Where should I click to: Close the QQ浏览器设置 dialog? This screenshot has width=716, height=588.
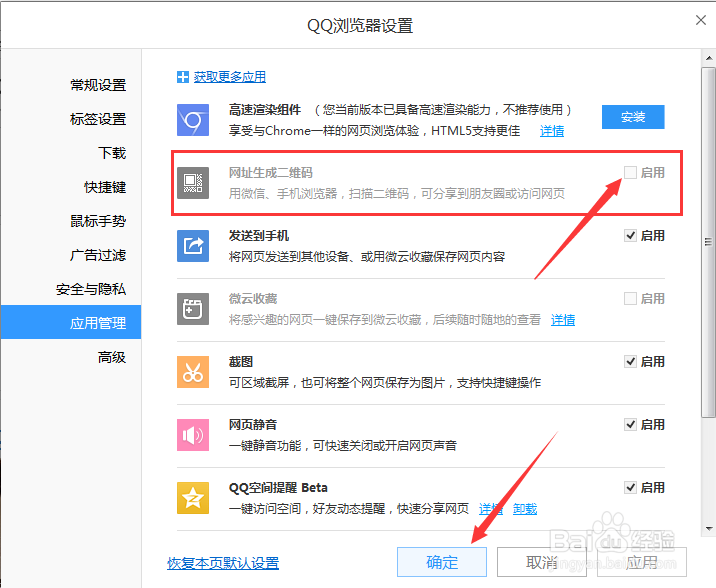(701, 20)
